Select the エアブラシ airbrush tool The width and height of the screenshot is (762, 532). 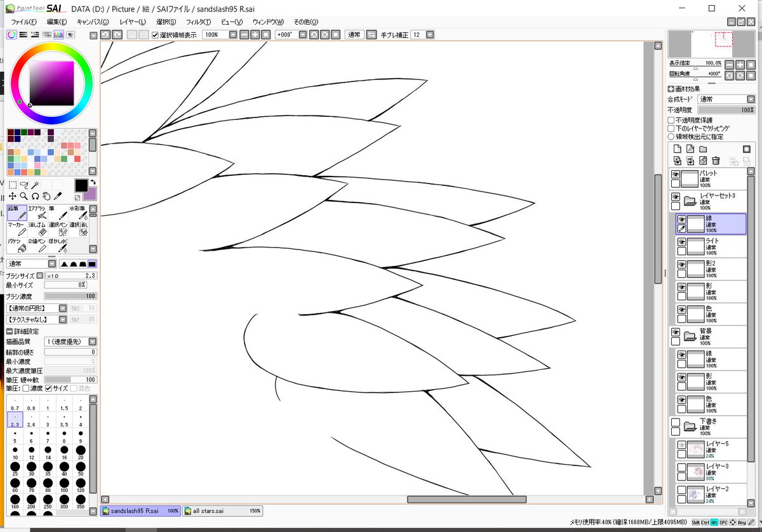click(37, 213)
